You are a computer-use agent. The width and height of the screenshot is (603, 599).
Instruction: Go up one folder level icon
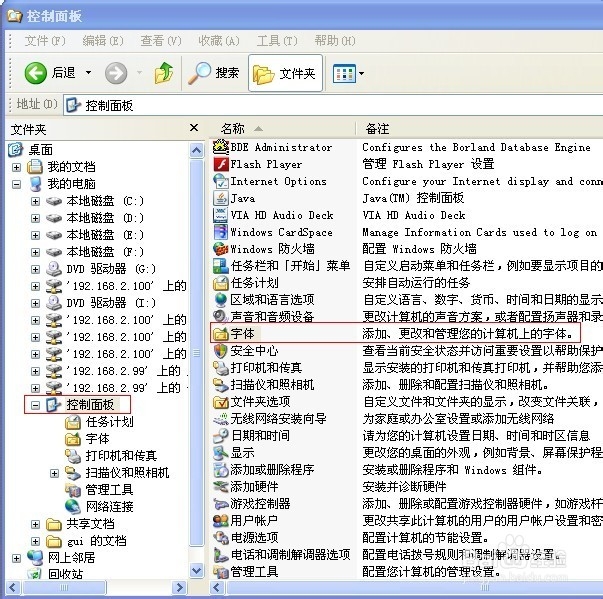(164, 73)
